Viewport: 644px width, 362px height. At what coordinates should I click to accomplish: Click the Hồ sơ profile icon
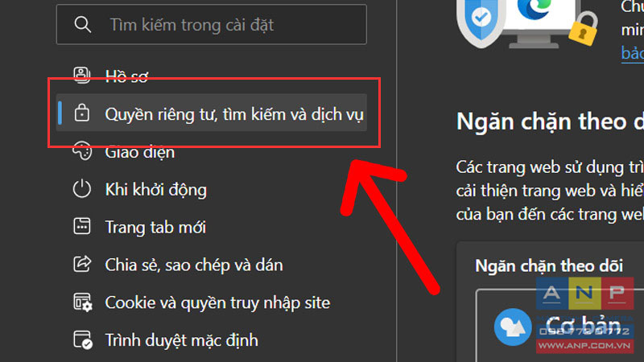(x=82, y=76)
